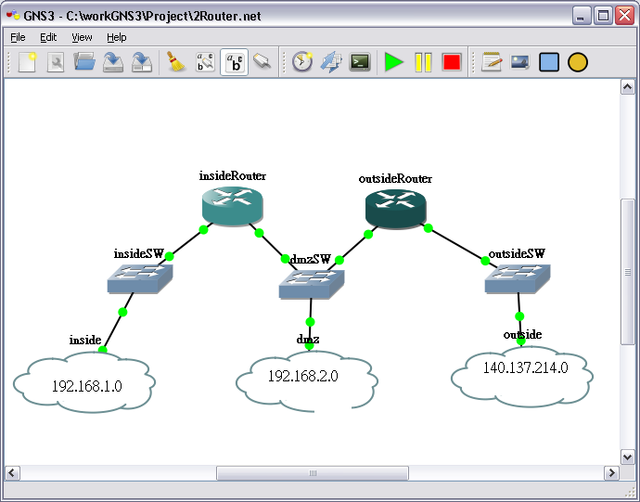The width and height of the screenshot is (640, 502).
Task: Start all devices with green play
Action: pyautogui.click(x=394, y=62)
